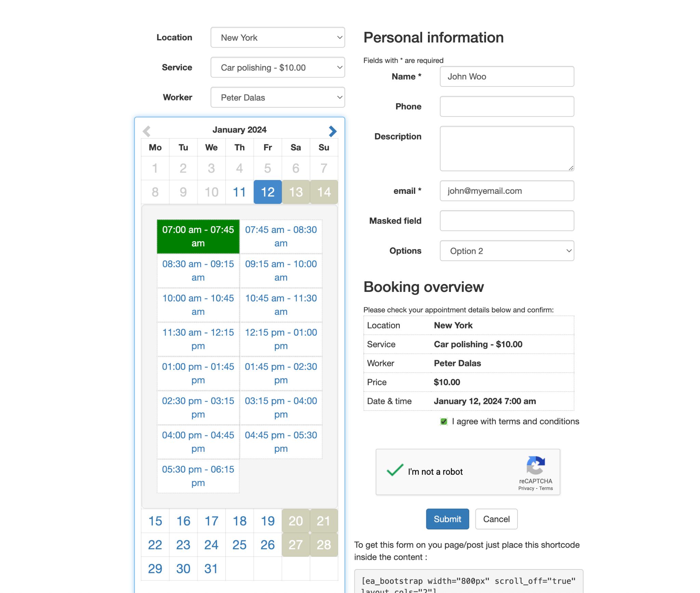Image resolution: width=700 pixels, height=593 pixels.
Task: Select January 12 on the calendar
Action: click(267, 192)
